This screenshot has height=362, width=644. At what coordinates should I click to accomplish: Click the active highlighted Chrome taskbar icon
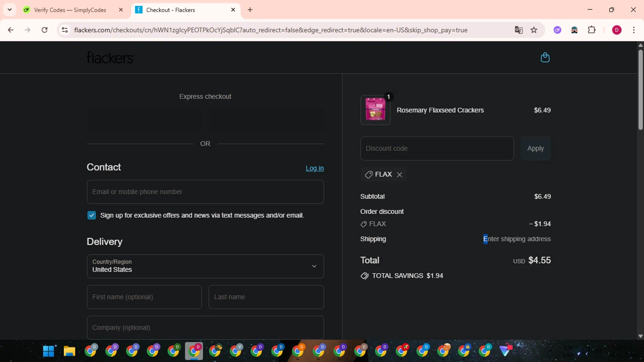pos(194,351)
